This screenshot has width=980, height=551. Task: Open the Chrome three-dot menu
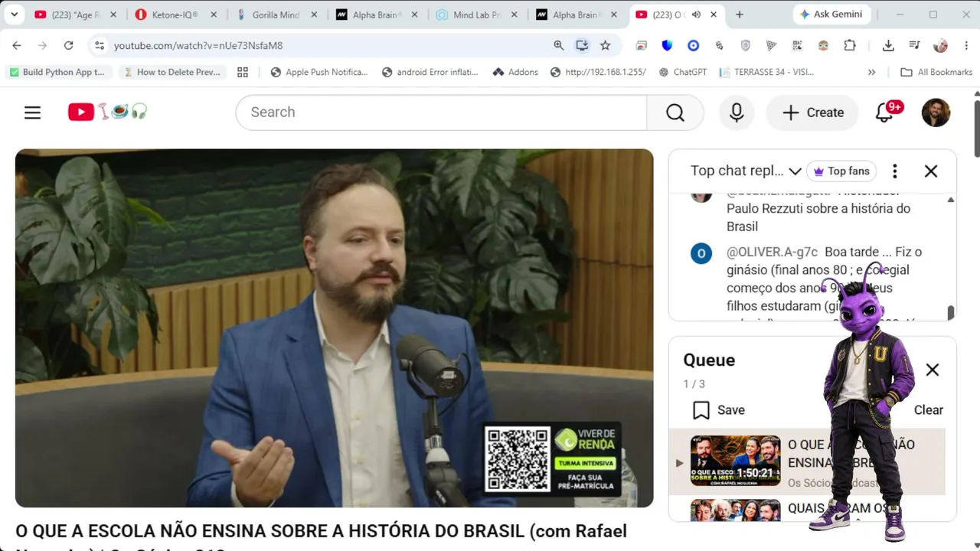[966, 46]
